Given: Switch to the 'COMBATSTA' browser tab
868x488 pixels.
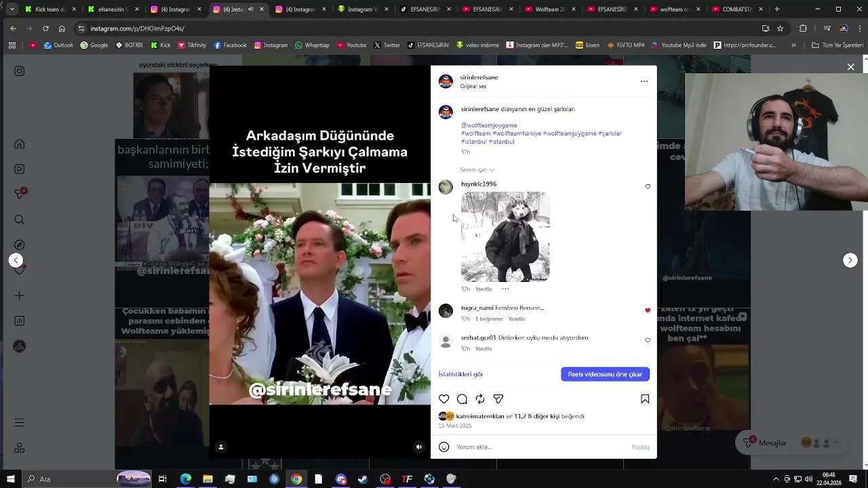Looking at the screenshot, I should coord(738,9).
